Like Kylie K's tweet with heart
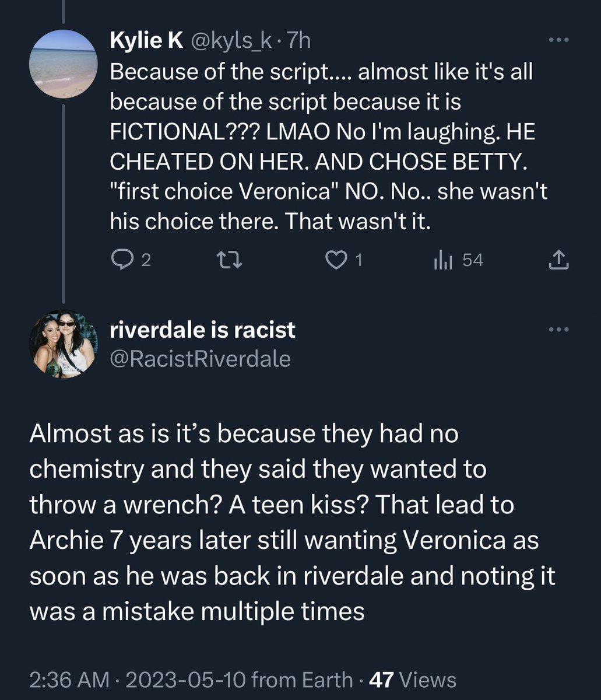Screen dimensions: 601x700 pos(335,260)
